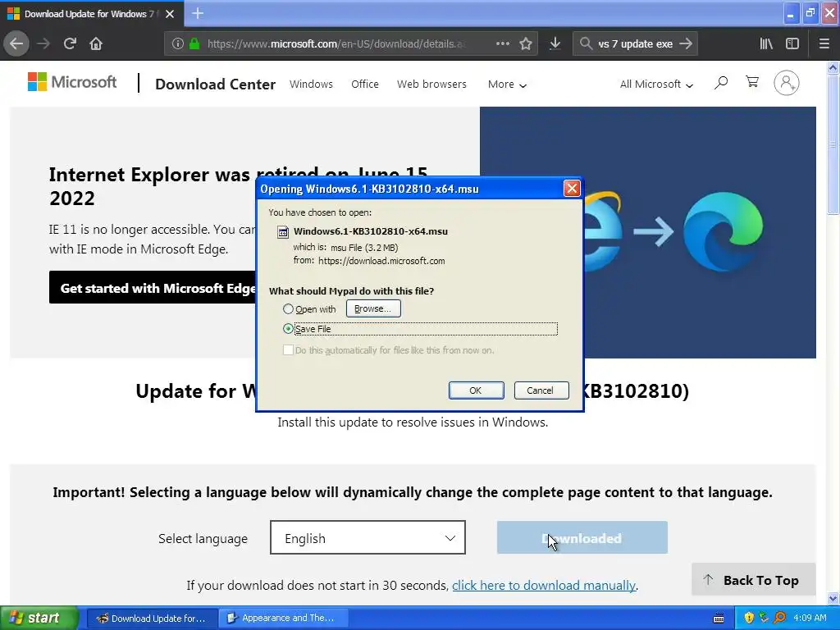The width and height of the screenshot is (840, 630).
Task: Switch to Appearance and Themes taskbar item
Action: point(284,619)
